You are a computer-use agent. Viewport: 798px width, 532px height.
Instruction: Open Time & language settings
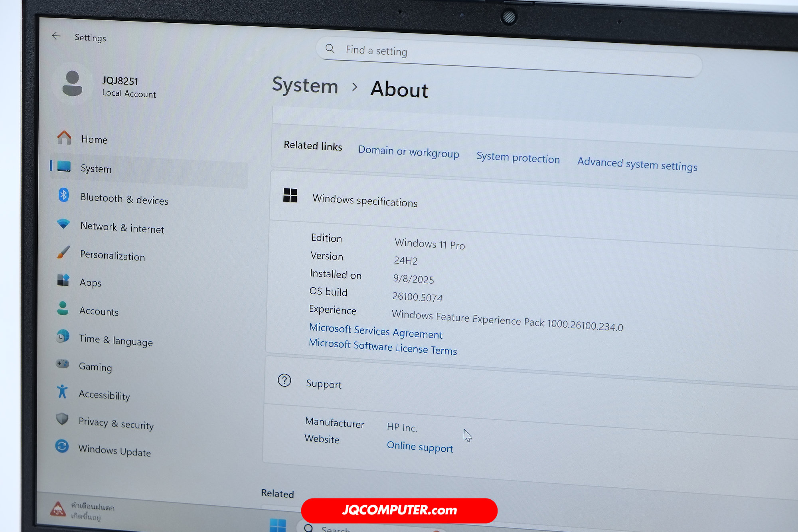point(116,340)
